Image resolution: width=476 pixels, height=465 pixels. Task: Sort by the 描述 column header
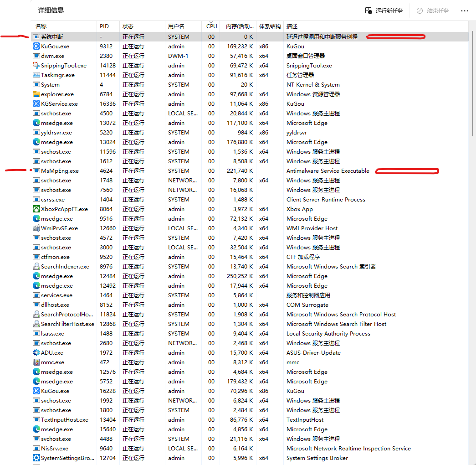click(x=376, y=26)
